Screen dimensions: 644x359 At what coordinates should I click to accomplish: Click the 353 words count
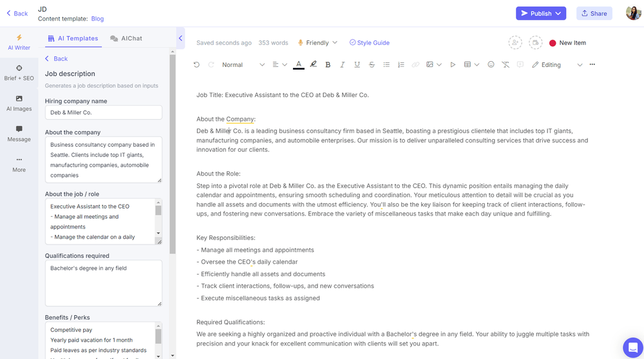click(x=273, y=42)
